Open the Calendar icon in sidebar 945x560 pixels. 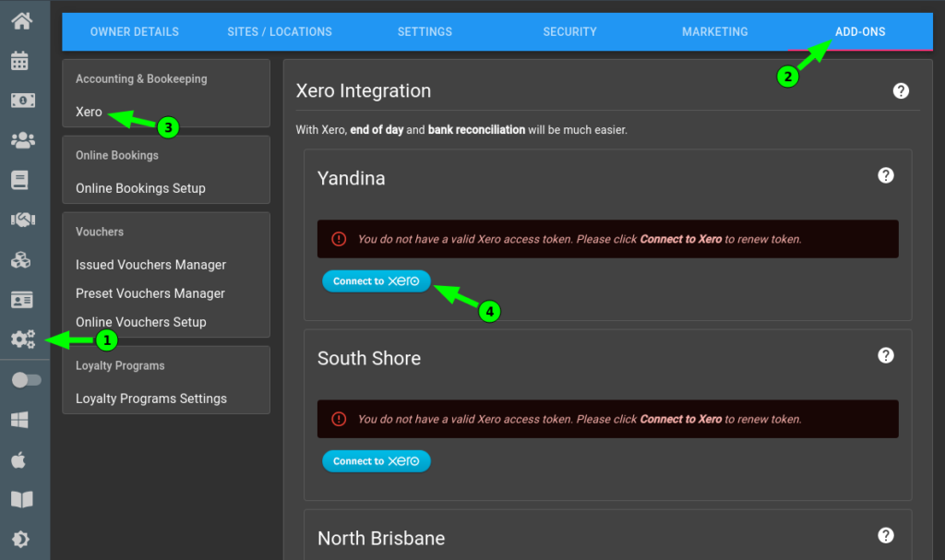(x=20, y=60)
